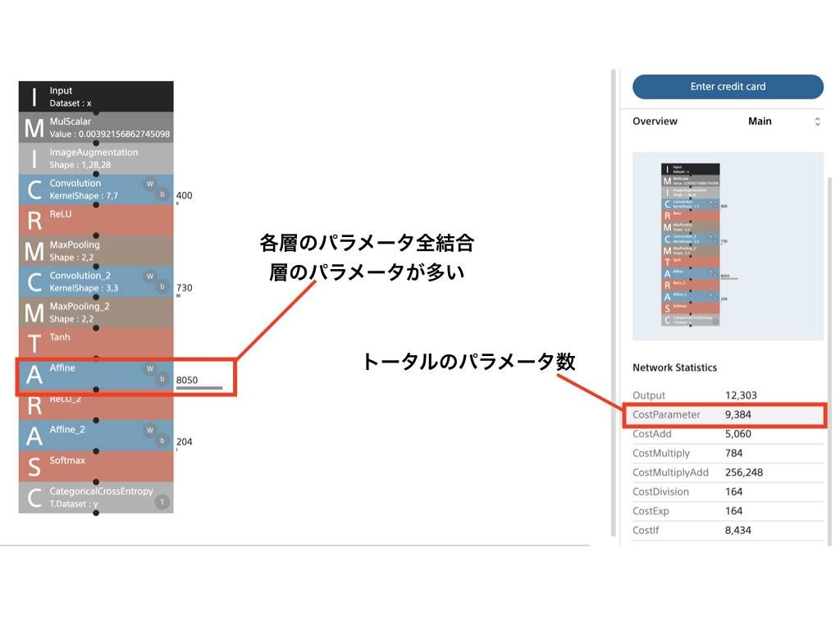Switch to the Overview section
This screenshot has width=840, height=630.
pyautogui.click(x=655, y=121)
